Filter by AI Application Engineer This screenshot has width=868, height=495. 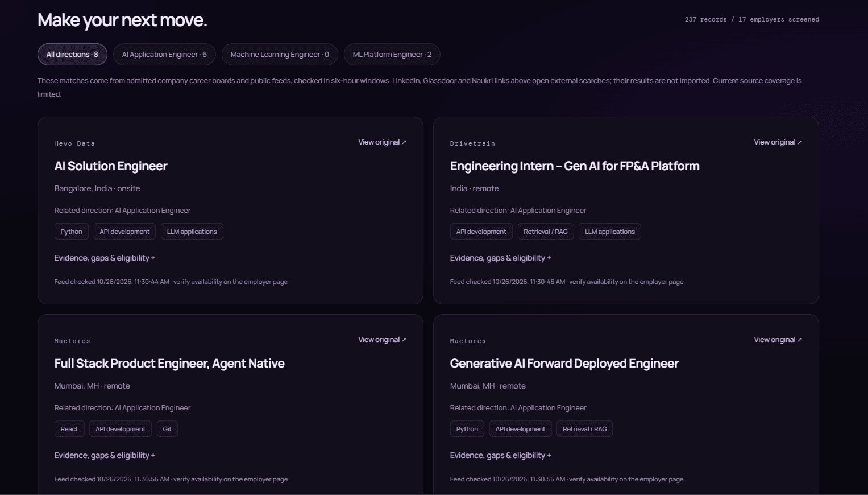point(164,55)
